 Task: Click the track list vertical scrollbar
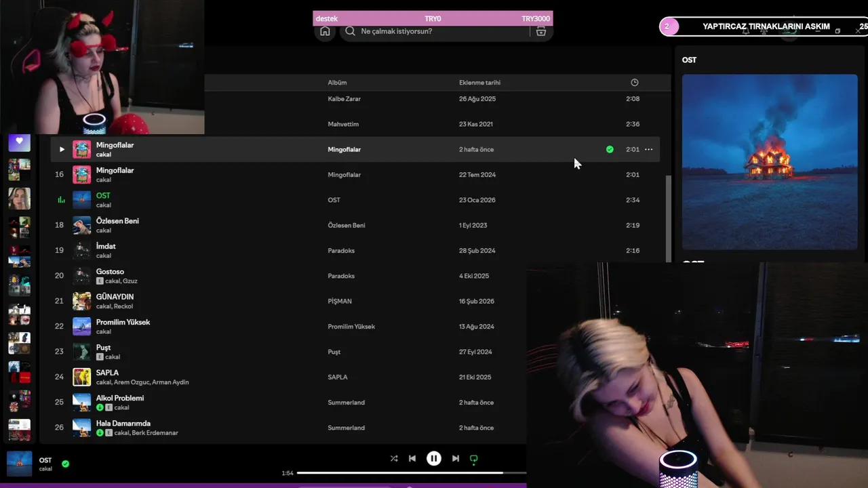pos(669,220)
